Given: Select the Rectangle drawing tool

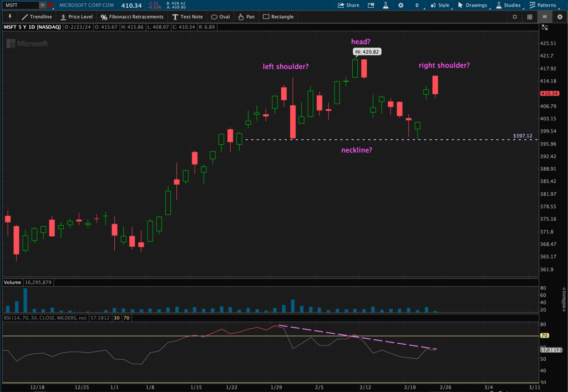Looking at the screenshot, I should pyautogui.click(x=278, y=17).
